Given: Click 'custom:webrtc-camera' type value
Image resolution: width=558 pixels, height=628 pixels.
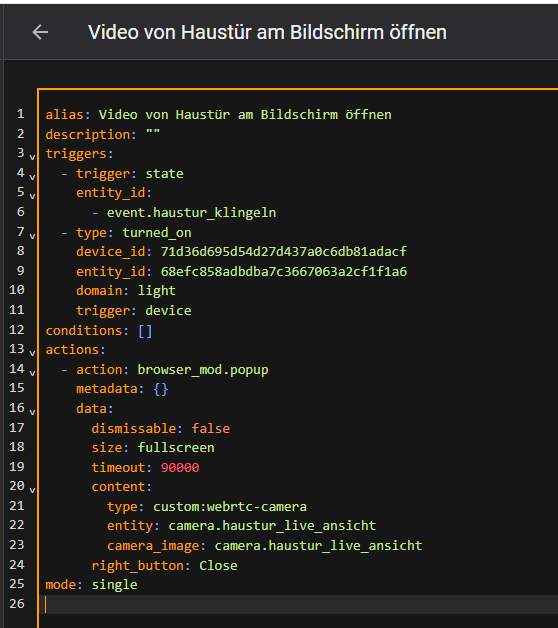Looking at the screenshot, I should [230, 507].
